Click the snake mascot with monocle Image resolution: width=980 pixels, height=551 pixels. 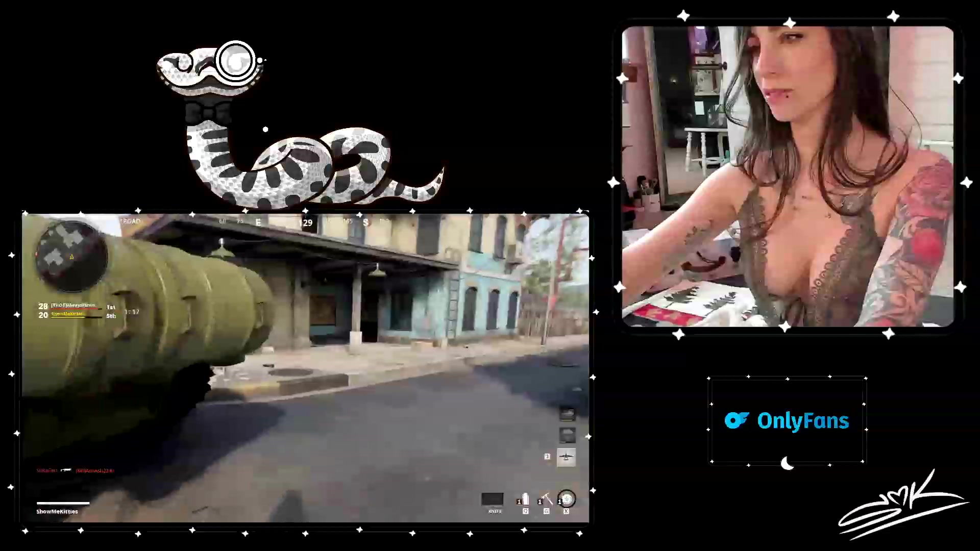pyautogui.click(x=300, y=126)
